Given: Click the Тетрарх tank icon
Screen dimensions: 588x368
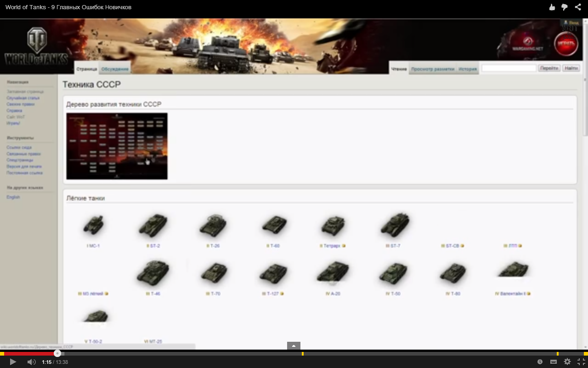Looking at the screenshot, I should [x=333, y=225].
